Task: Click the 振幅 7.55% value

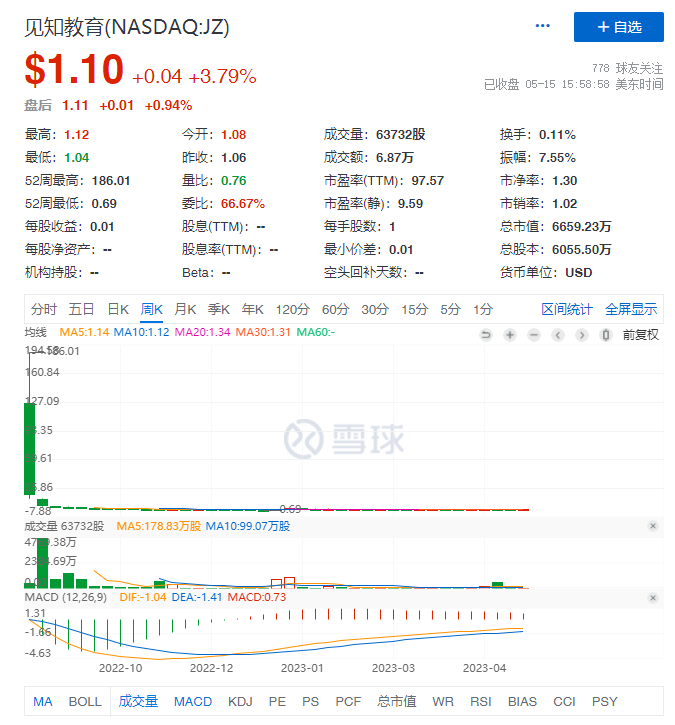Action: 557,158
